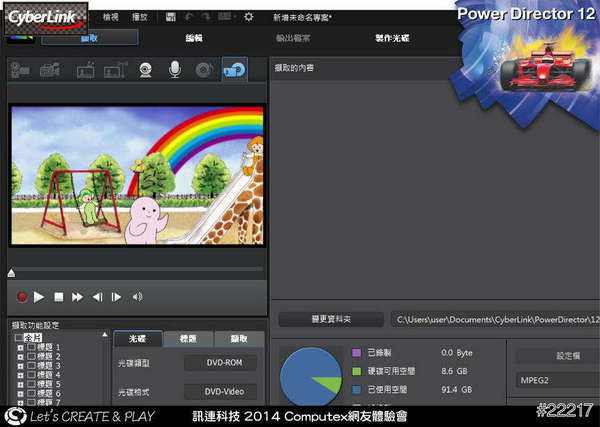This screenshot has height=427, width=600.
Task: Check the 標題 1 title checkbox
Action: [31, 347]
